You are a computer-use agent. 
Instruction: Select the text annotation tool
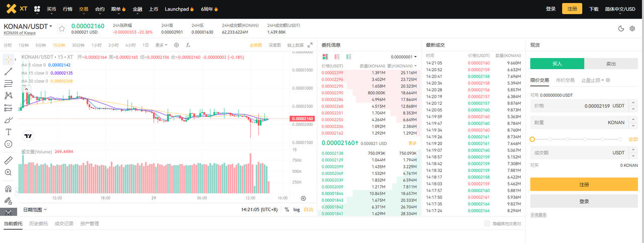coord(8,132)
